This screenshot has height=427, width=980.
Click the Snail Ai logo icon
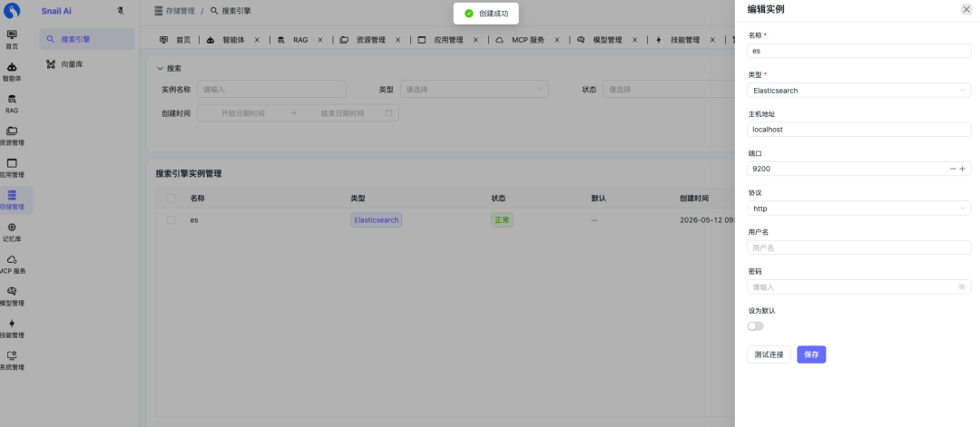pos(12,11)
